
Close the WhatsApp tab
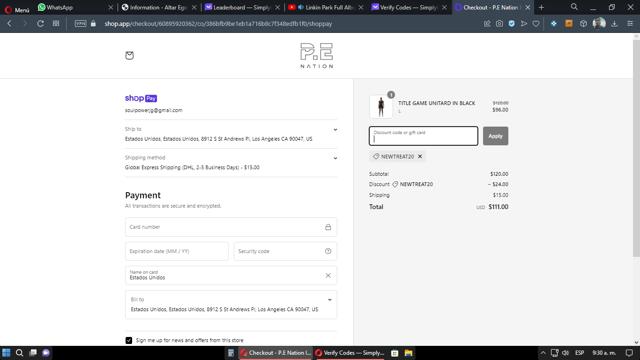click(x=111, y=7)
